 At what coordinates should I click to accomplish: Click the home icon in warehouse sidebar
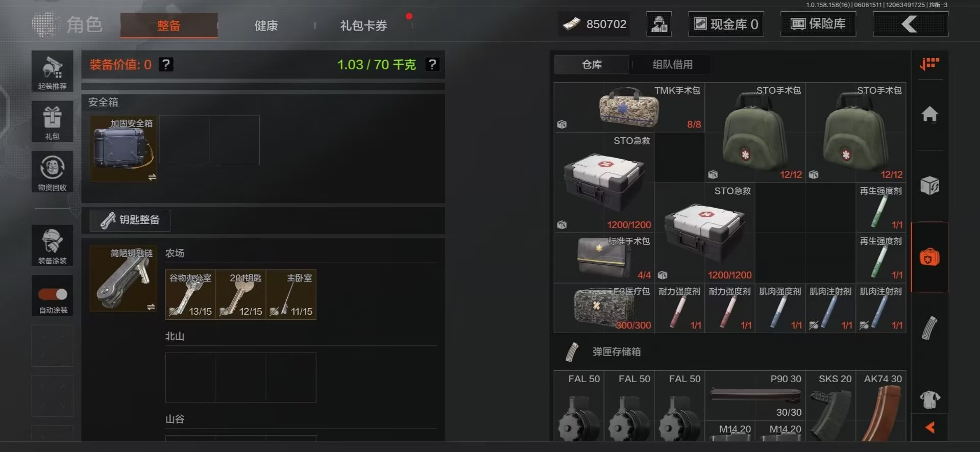[929, 114]
